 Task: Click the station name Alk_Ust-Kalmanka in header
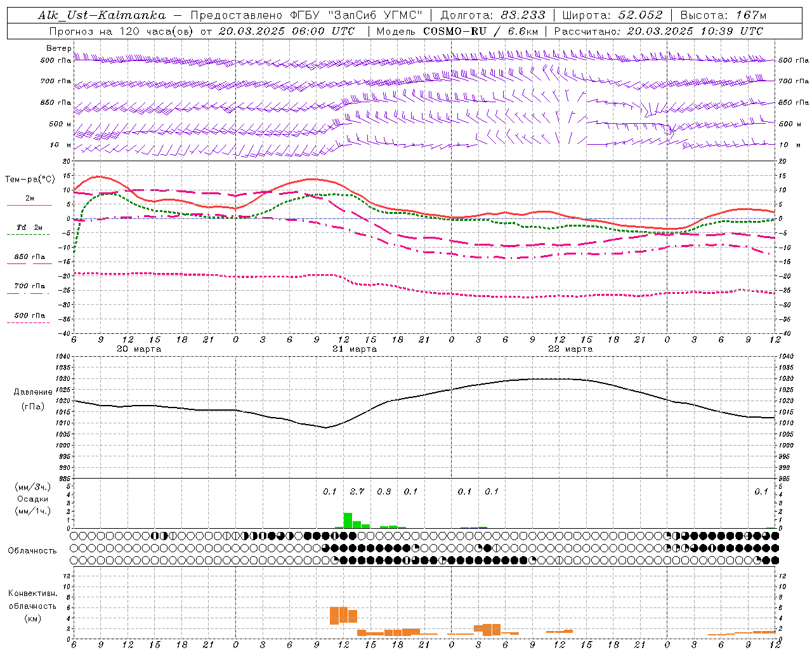pos(101,15)
